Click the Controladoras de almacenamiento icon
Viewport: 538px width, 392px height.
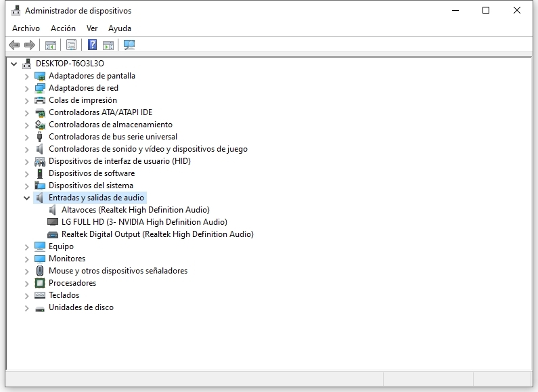pos(40,125)
